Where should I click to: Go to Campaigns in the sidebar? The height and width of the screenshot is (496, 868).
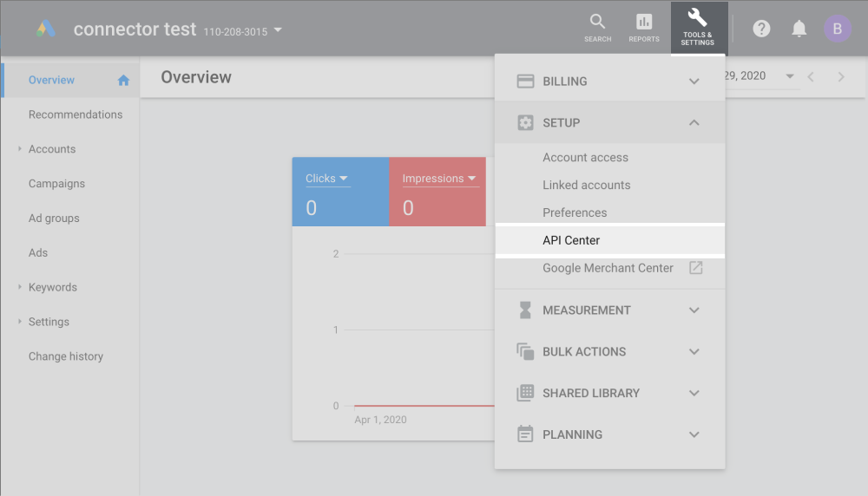point(56,184)
